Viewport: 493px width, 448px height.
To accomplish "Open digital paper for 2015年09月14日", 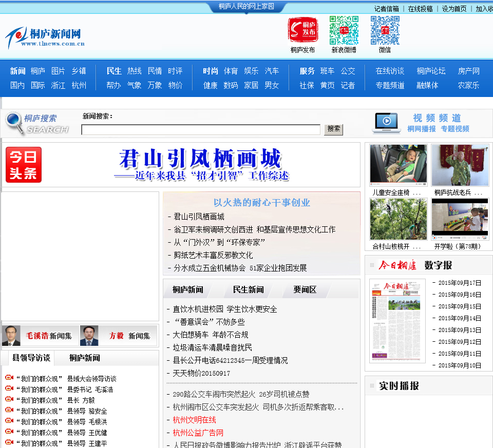I will coord(460,318).
